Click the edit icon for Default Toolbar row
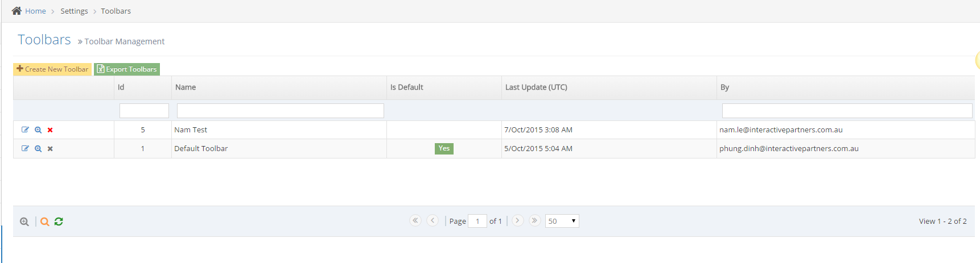This screenshot has height=263, width=980. click(25, 148)
